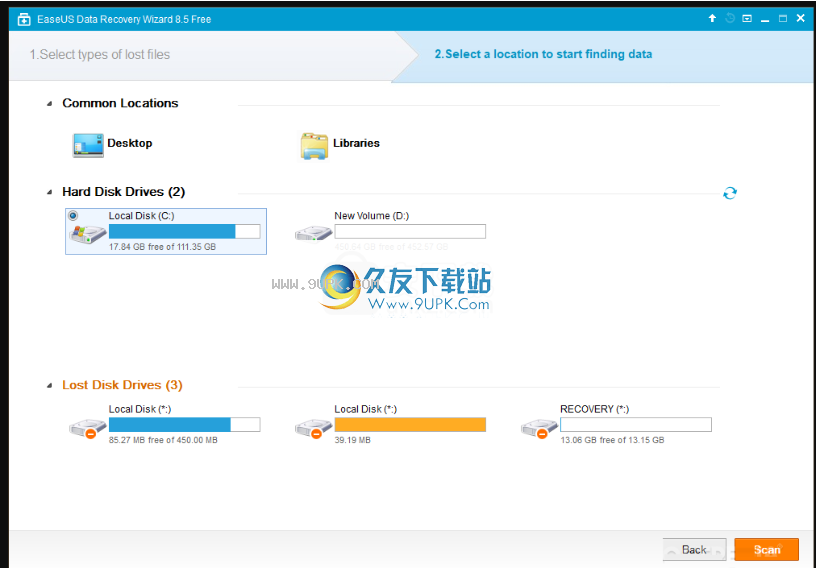Viewport: 816px width, 574px height.
Task: Open step 2 Select a location tab
Action: (543, 54)
